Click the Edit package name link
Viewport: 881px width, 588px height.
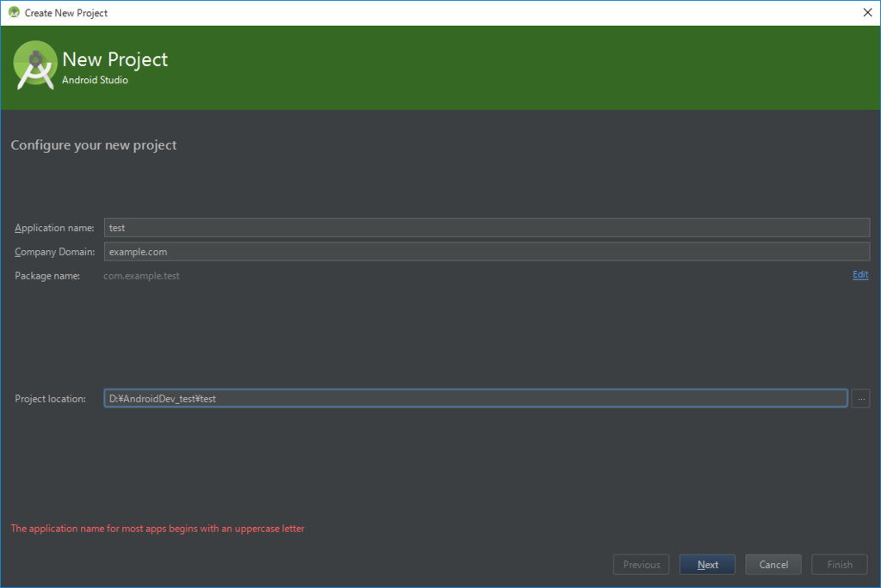click(x=860, y=274)
